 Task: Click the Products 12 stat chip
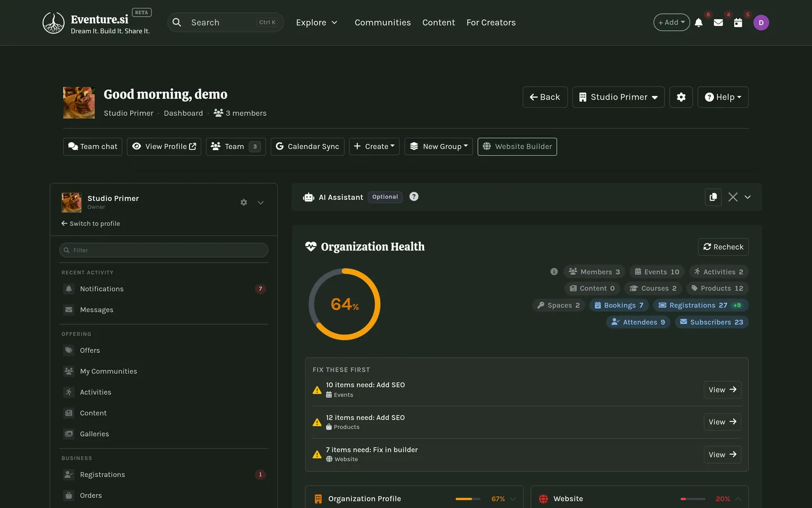717,288
